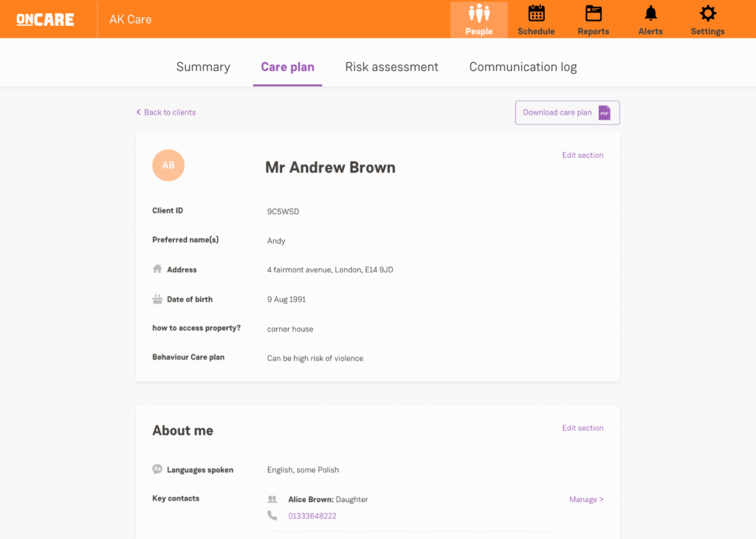Click the About me heading

tap(183, 430)
